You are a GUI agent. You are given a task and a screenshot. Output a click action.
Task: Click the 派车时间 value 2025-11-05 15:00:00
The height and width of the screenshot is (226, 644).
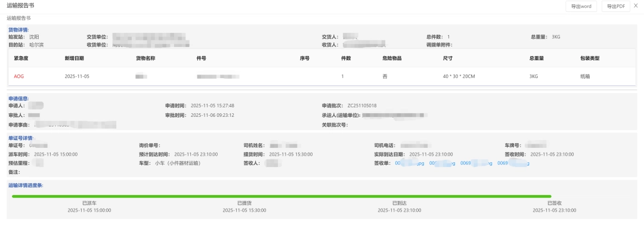[x=56, y=154]
